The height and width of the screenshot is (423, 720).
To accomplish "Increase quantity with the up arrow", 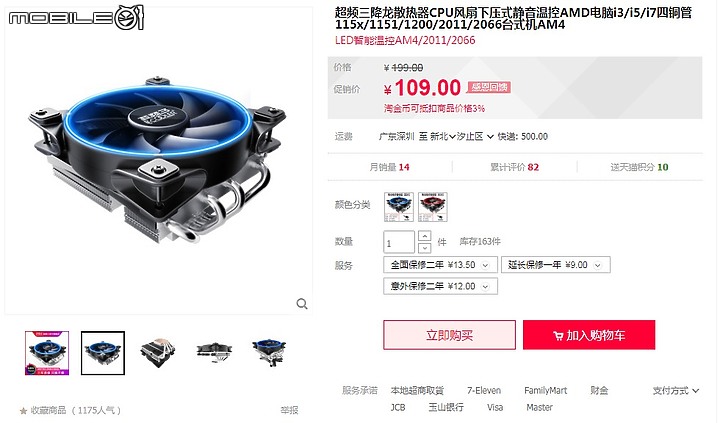I will point(425,236).
